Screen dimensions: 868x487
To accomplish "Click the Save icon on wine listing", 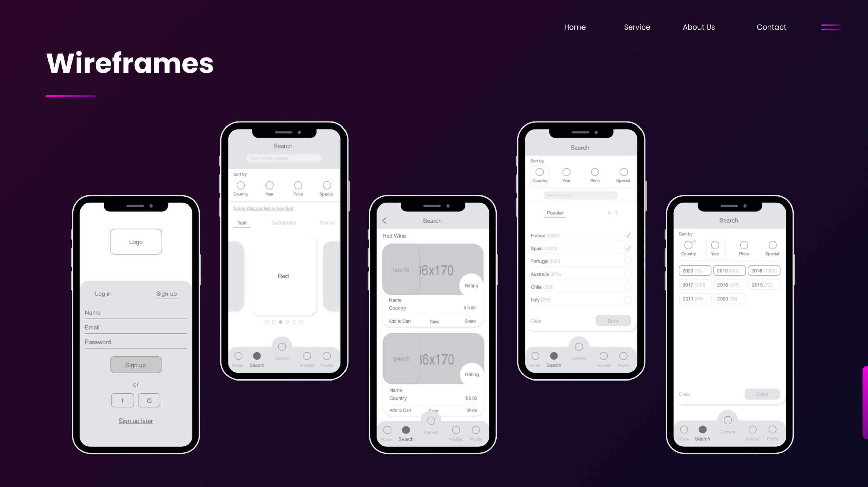I will coord(435,321).
